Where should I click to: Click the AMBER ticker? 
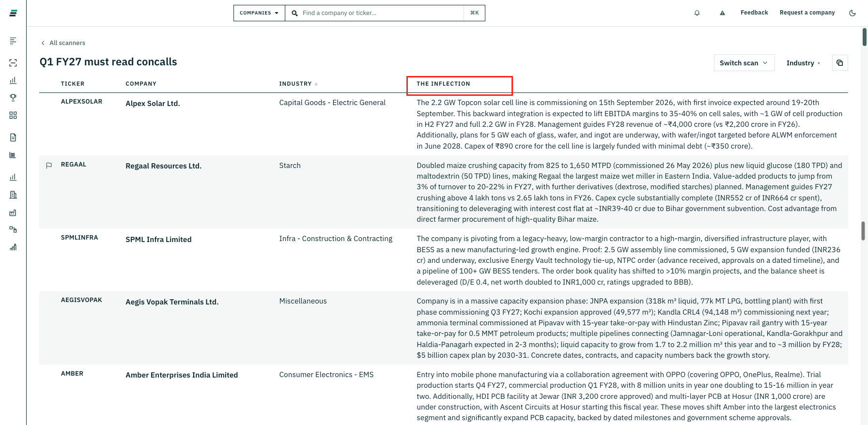coord(72,374)
